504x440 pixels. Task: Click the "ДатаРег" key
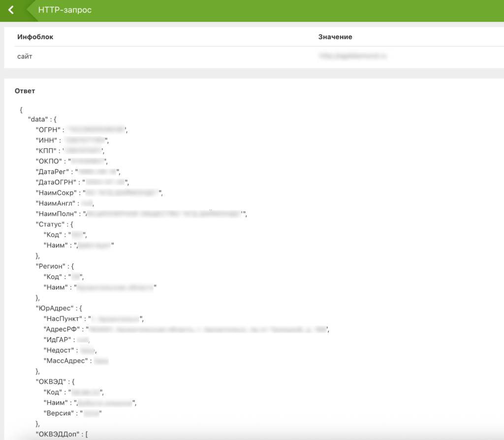tap(53, 172)
